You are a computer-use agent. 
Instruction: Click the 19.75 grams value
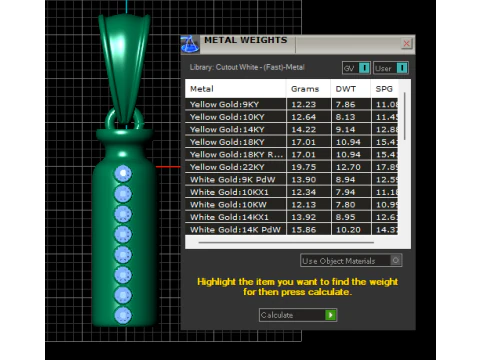303,167
